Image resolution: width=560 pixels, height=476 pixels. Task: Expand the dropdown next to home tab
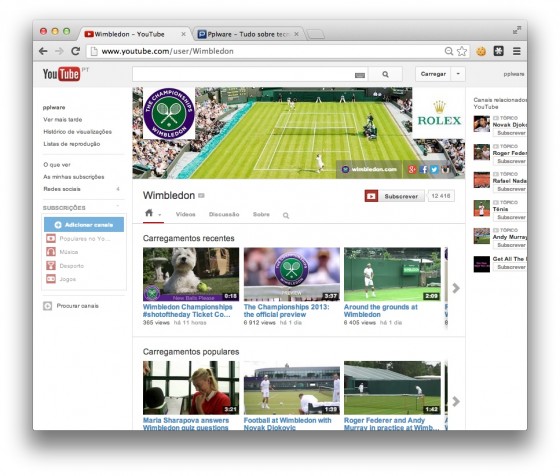(159, 215)
